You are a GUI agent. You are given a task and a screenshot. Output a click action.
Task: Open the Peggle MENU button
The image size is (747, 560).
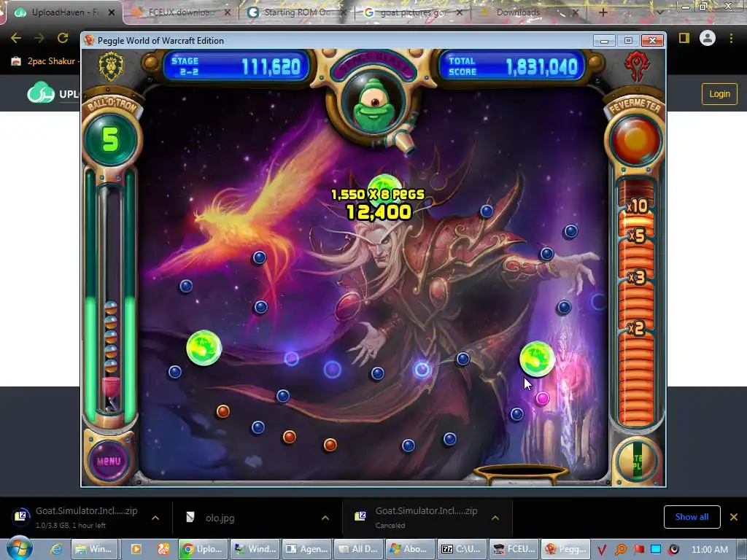pyautogui.click(x=109, y=461)
